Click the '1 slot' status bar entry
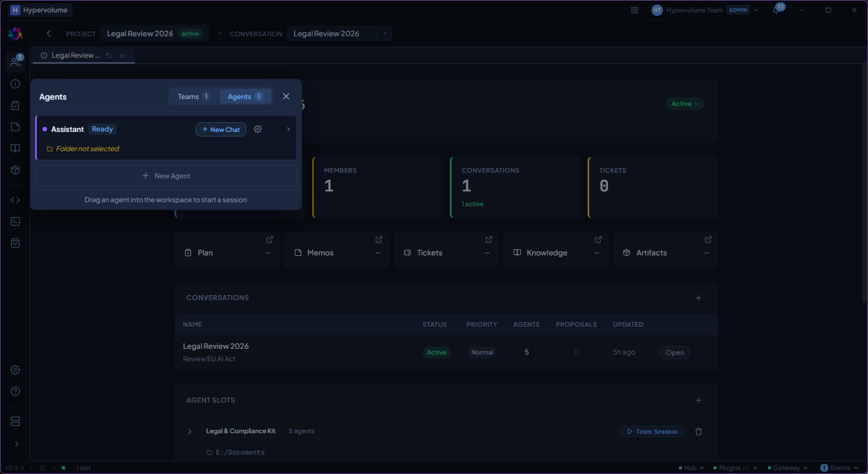868x474 pixels. pyautogui.click(x=83, y=468)
